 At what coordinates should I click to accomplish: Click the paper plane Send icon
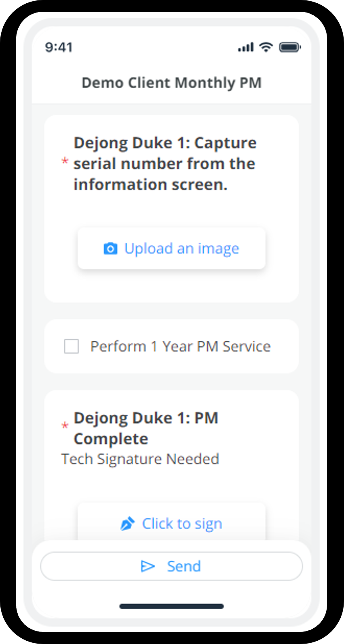point(148,566)
